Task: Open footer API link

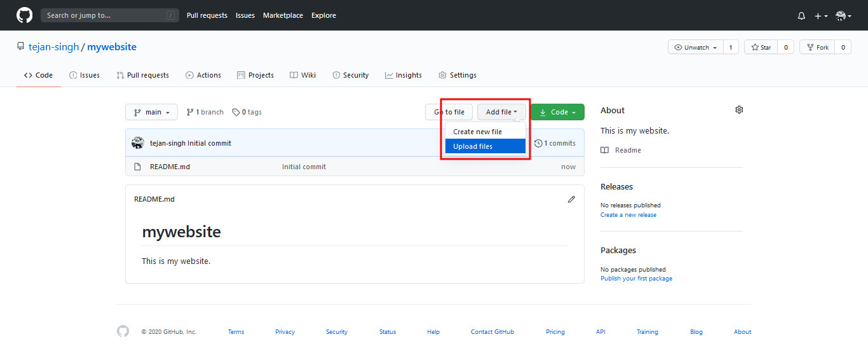Action: pyautogui.click(x=600, y=332)
